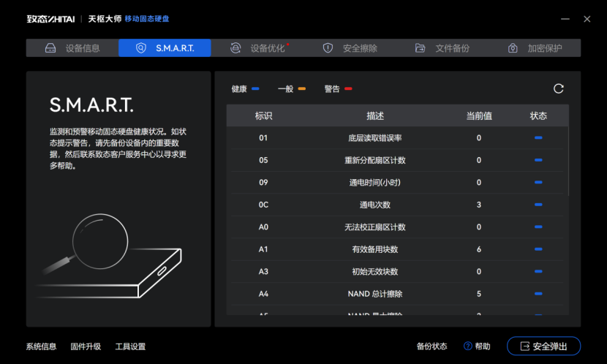Click the 设备优化 optimization icon
Image resolution: width=607 pixels, height=364 pixels.
[x=235, y=48]
